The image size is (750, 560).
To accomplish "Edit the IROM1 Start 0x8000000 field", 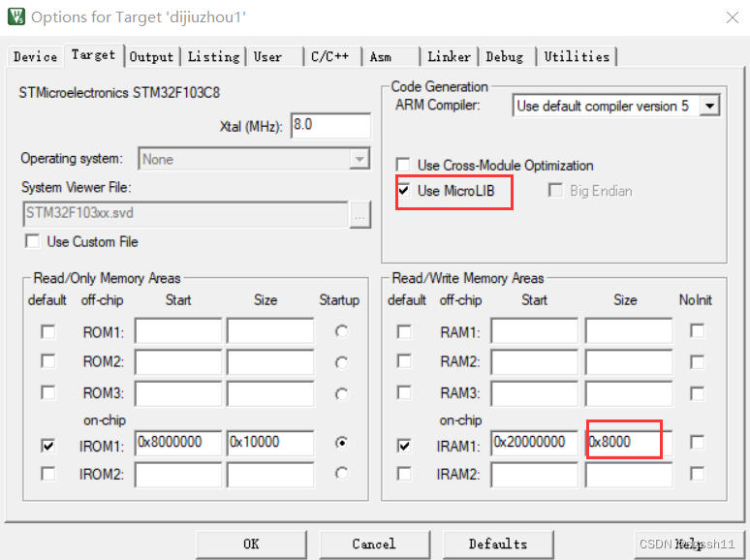I will (178, 443).
